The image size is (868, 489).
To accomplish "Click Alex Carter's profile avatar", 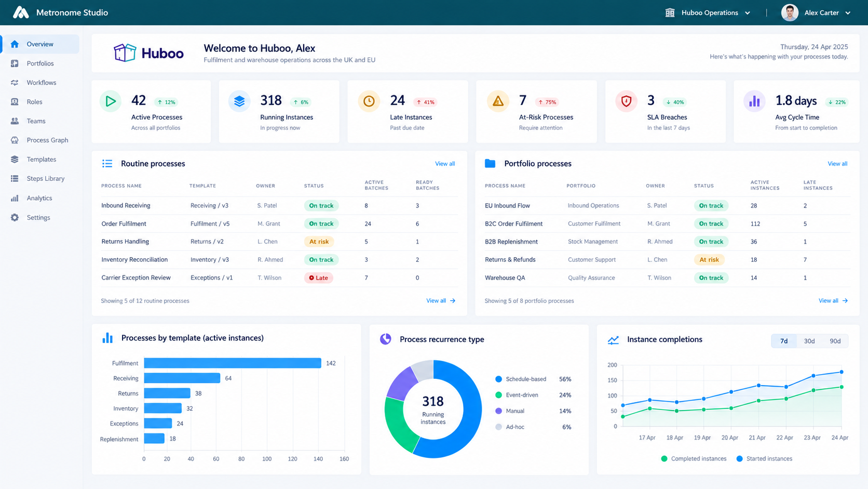I will coord(790,12).
